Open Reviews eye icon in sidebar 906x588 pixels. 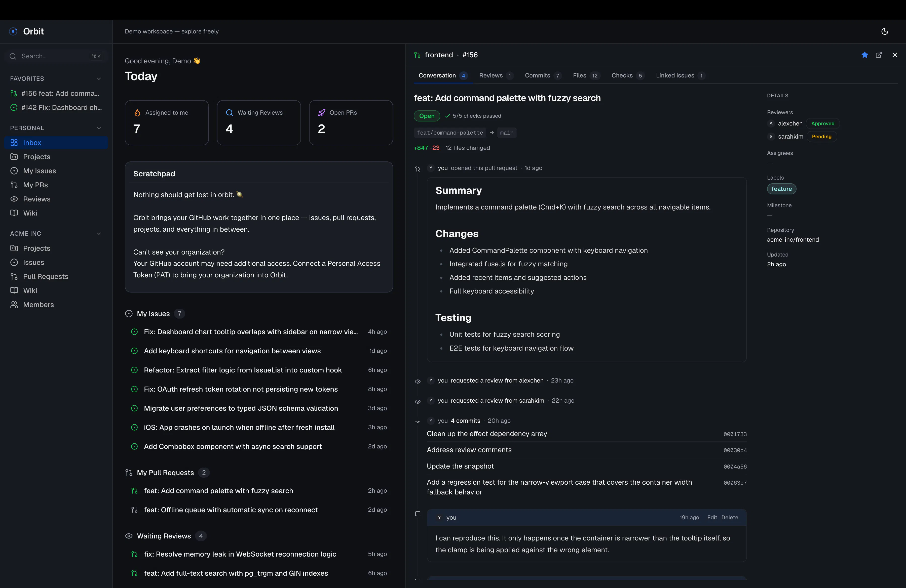(x=14, y=198)
